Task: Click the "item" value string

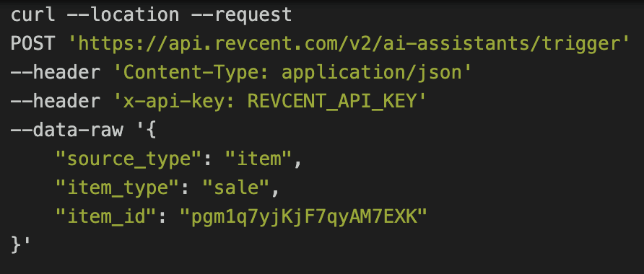Action: pos(258,159)
